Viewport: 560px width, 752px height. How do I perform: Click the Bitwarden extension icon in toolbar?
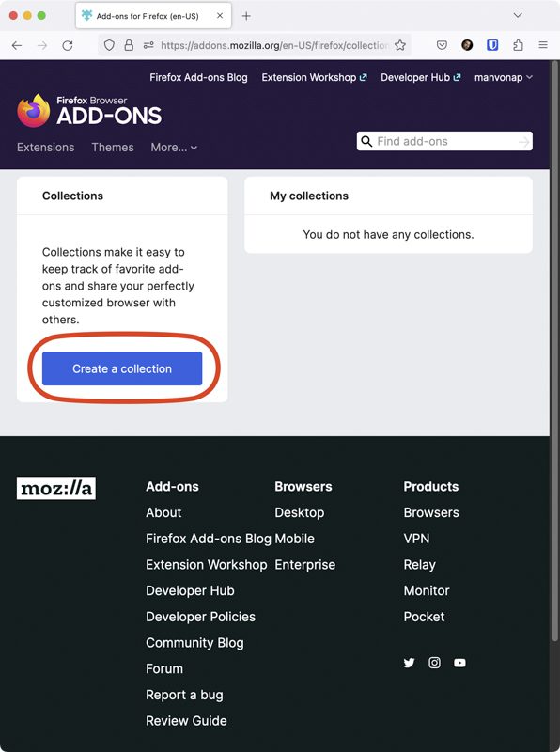coord(492,45)
